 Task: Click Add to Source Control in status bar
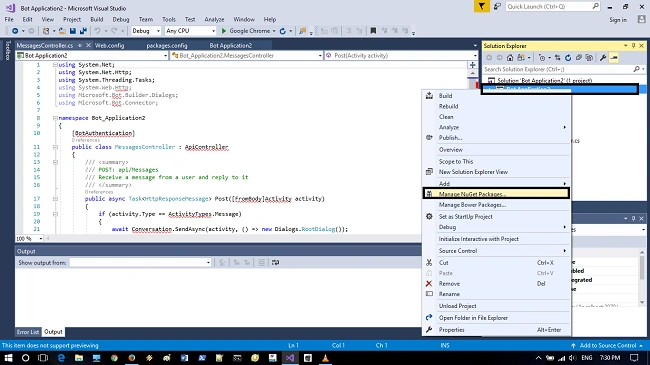click(608, 346)
